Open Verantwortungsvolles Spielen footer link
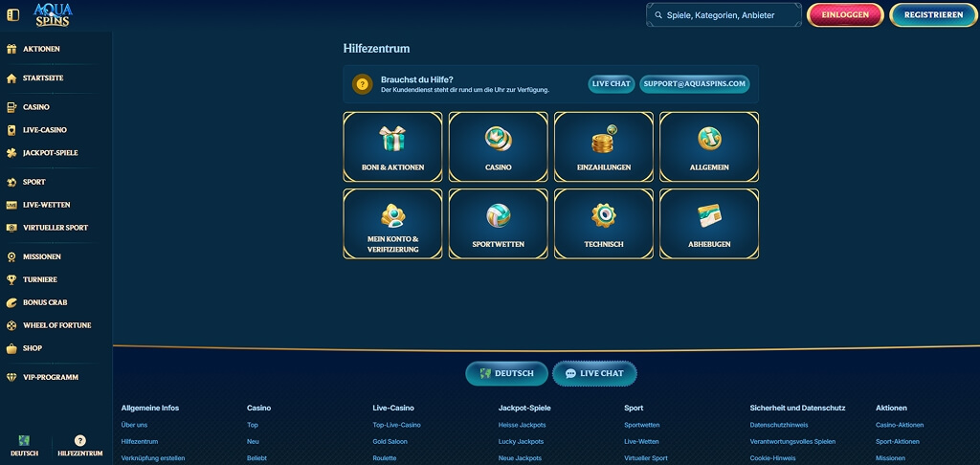Screen dimensions: 980x465 pyautogui.click(x=792, y=442)
